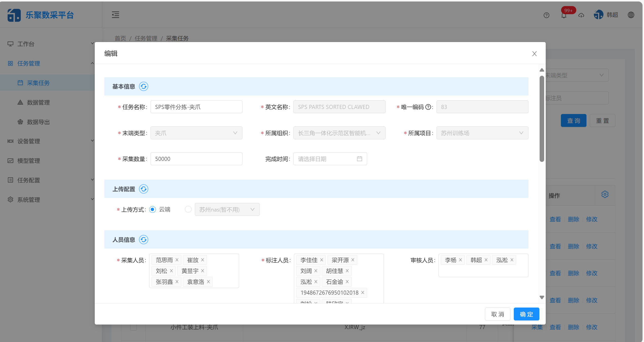Navigate to 数据导出 in the sidebar
Viewport: 644px width, 342px height.
pyautogui.click(x=38, y=122)
